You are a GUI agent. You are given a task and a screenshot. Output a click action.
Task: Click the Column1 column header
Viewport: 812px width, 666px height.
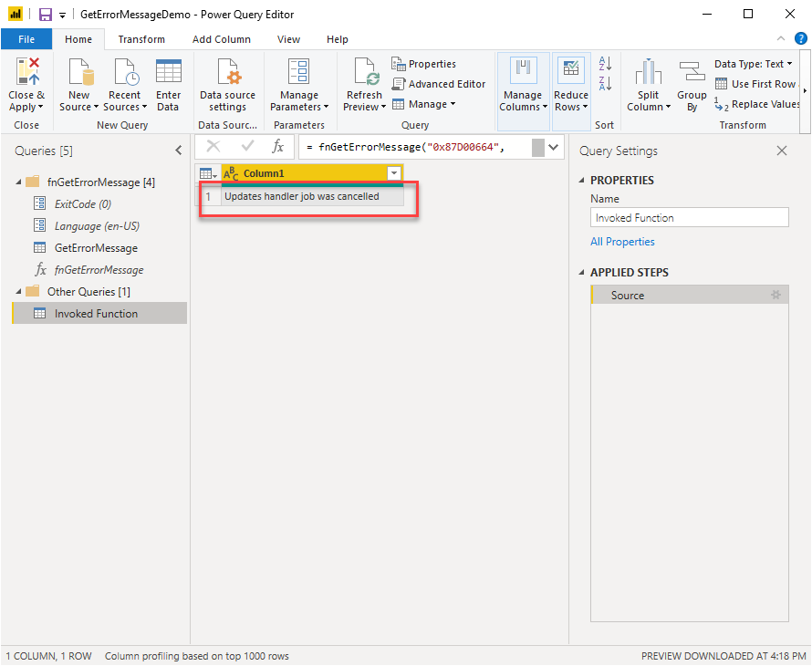pos(312,173)
